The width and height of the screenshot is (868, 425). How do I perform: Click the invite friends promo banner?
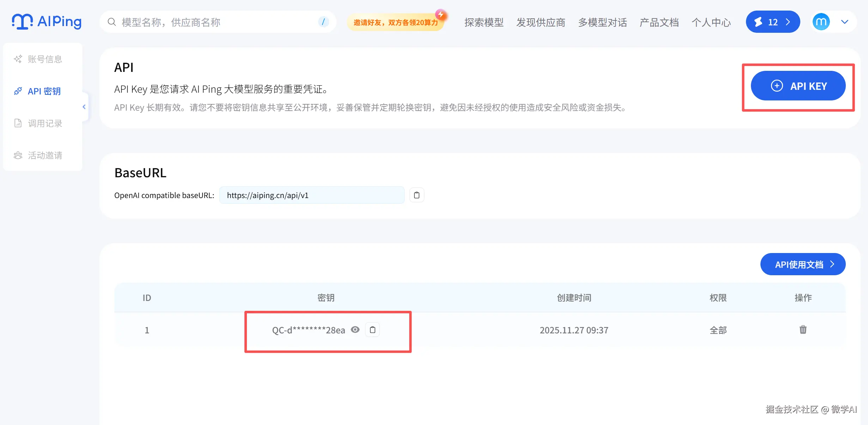pos(395,23)
